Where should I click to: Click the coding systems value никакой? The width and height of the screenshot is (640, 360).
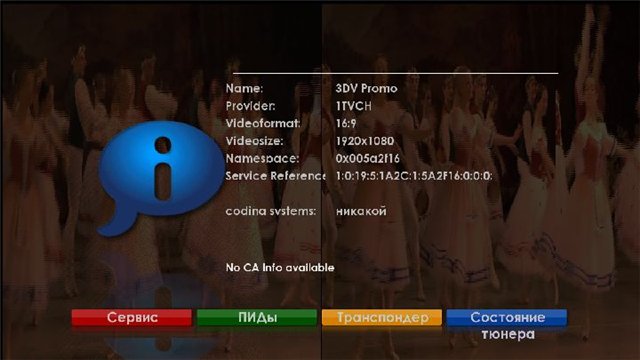[x=361, y=211]
